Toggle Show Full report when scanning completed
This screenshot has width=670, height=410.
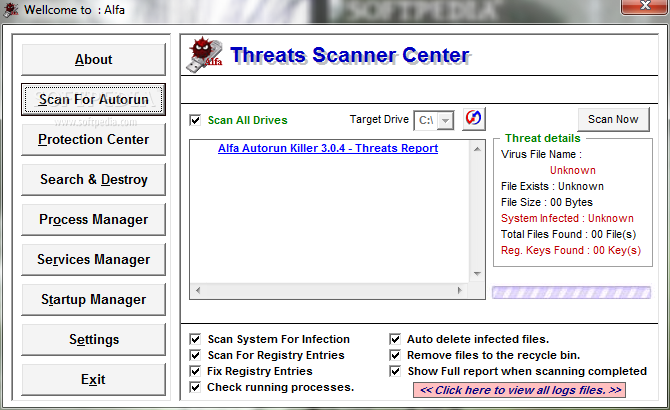395,371
